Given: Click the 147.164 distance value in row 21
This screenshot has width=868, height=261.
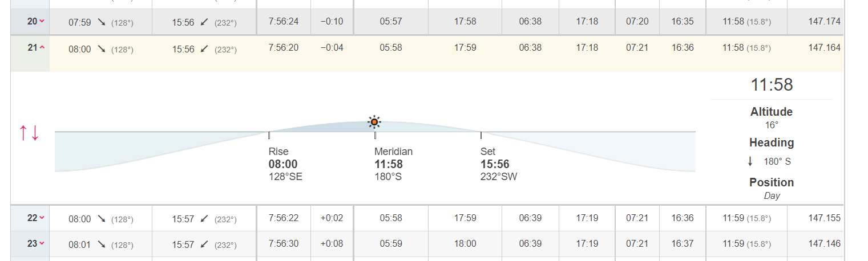Looking at the screenshot, I should pos(824,48).
